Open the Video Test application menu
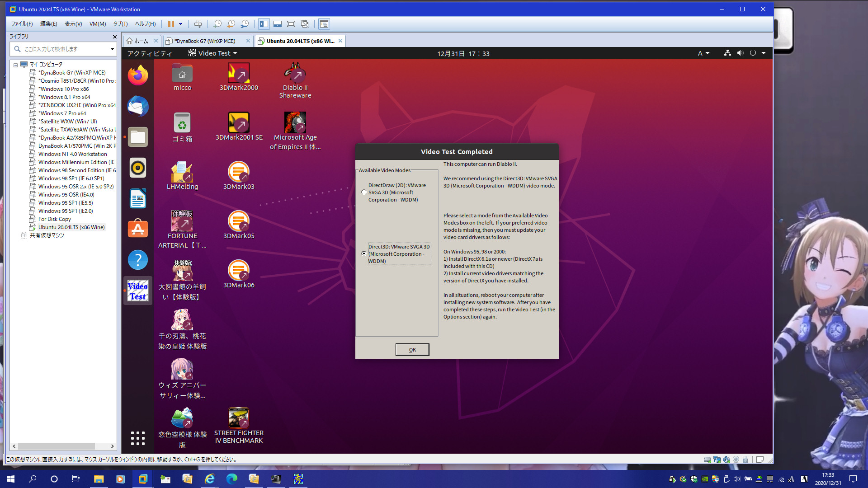The width and height of the screenshot is (868, 488). 212,53
